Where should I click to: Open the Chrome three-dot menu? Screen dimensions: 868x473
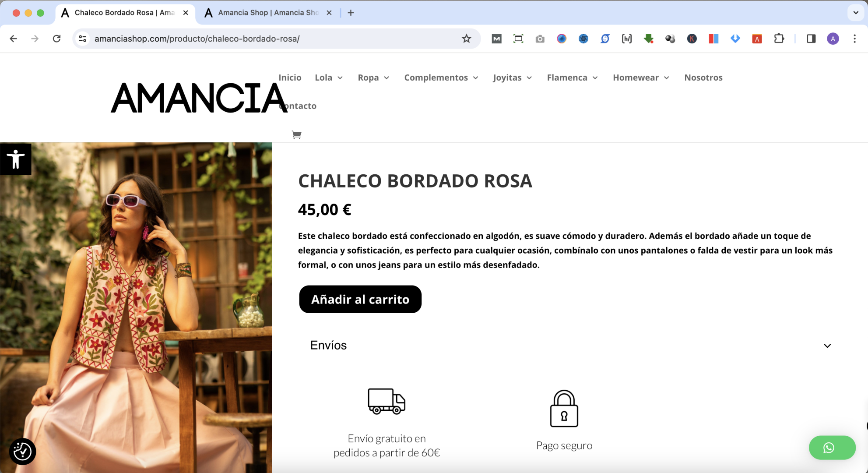point(854,39)
